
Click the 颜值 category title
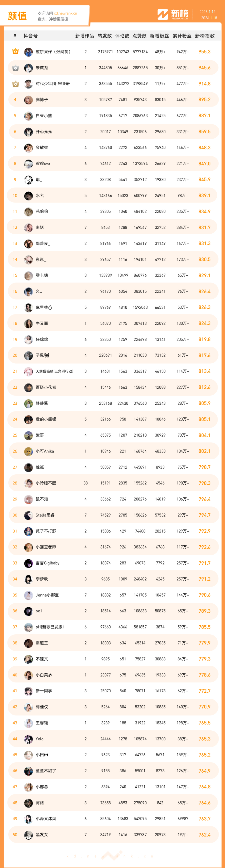point(17,16)
